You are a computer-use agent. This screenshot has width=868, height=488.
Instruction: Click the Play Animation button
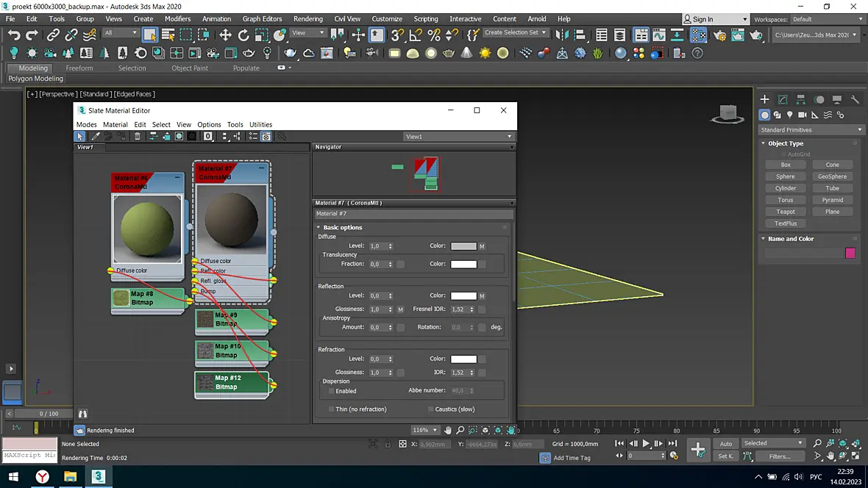click(x=645, y=443)
